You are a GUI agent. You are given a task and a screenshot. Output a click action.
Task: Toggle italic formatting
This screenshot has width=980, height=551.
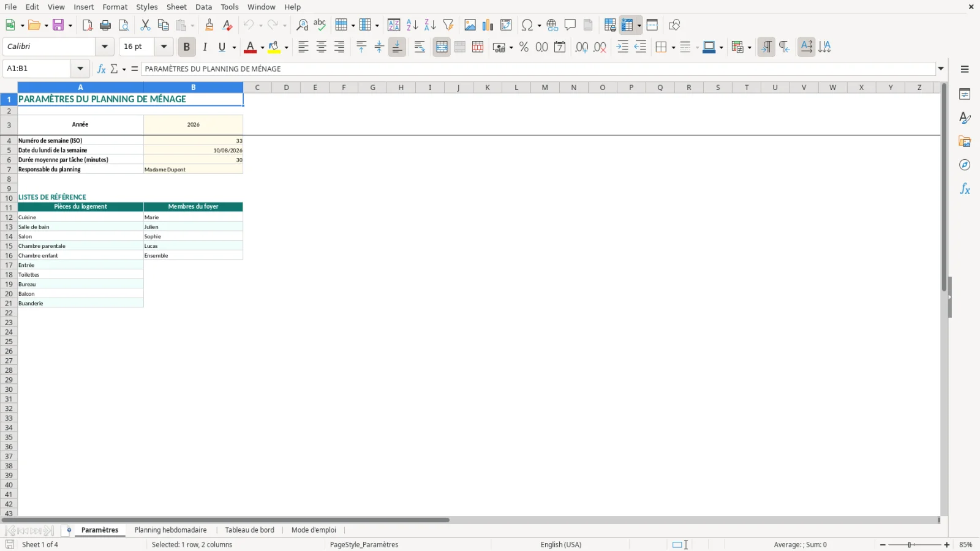205,47
